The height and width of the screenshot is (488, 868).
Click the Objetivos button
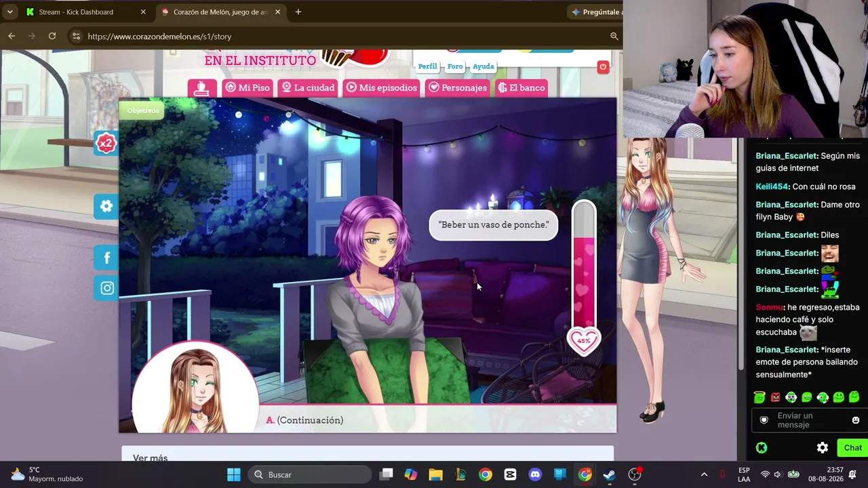pyautogui.click(x=143, y=110)
